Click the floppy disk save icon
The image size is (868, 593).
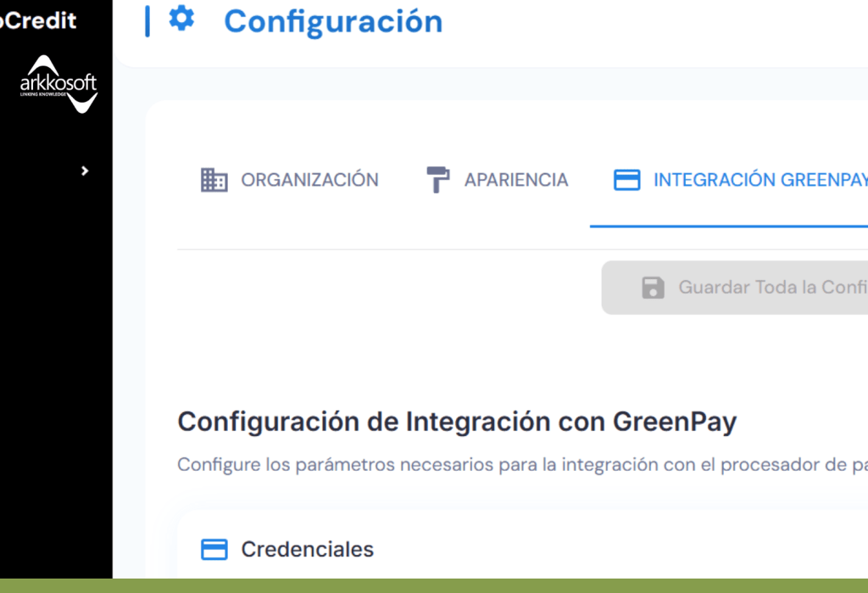(x=652, y=288)
